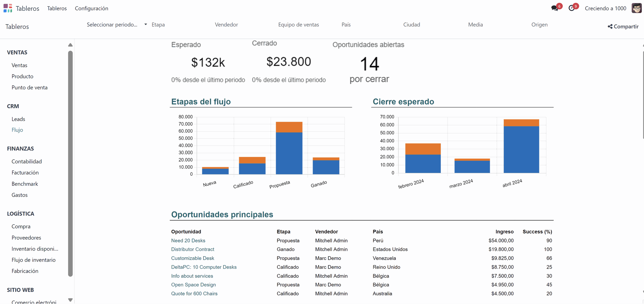Open the Customizable Desk opportunity
Screen dimensions: 644x304
pos(192,258)
